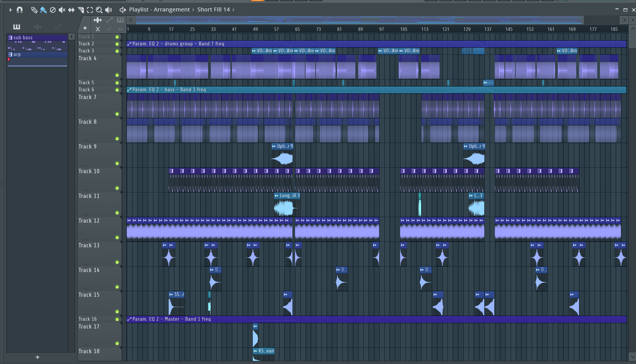Open menu of KS..ean clip
Screen dimensions: 636x364
pyautogui.click(x=256, y=351)
